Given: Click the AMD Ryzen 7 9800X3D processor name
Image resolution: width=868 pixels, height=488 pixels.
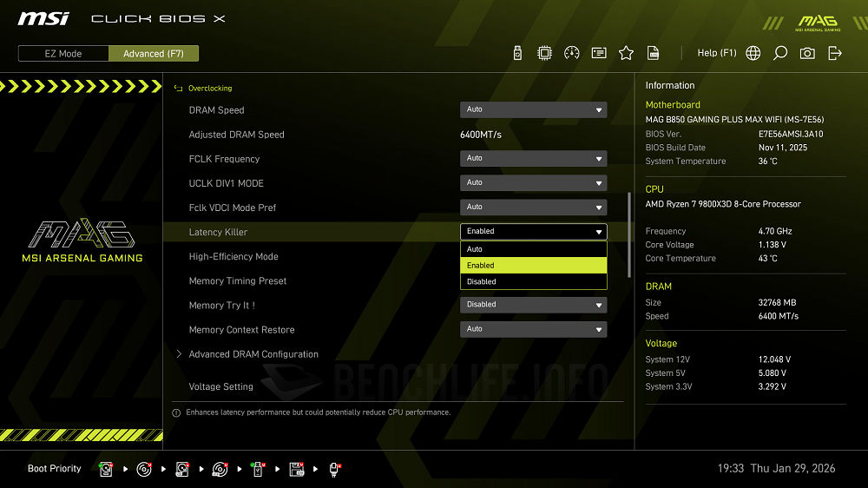Looking at the screenshot, I should pos(723,204).
